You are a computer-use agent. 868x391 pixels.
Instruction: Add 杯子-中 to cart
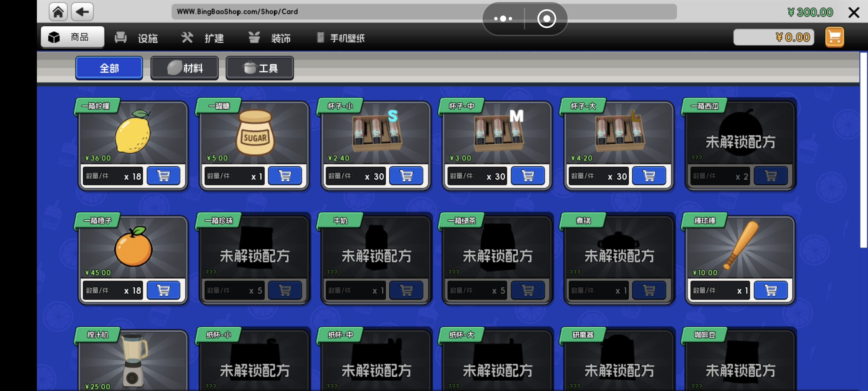(x=527, y=176)
